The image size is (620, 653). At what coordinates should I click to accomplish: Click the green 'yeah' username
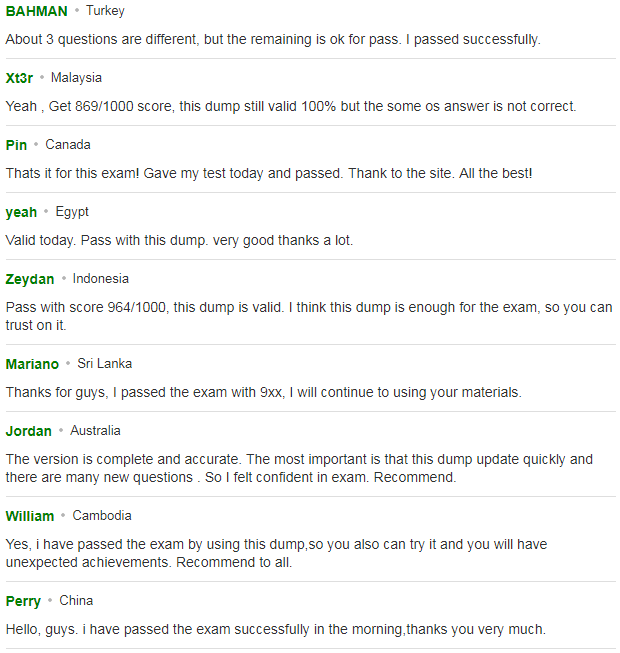coord(21,212)
